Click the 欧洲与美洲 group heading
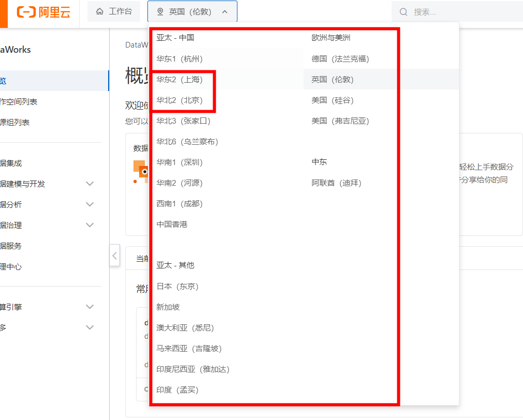The image size is (523, 420). click(x=331, y=37)
